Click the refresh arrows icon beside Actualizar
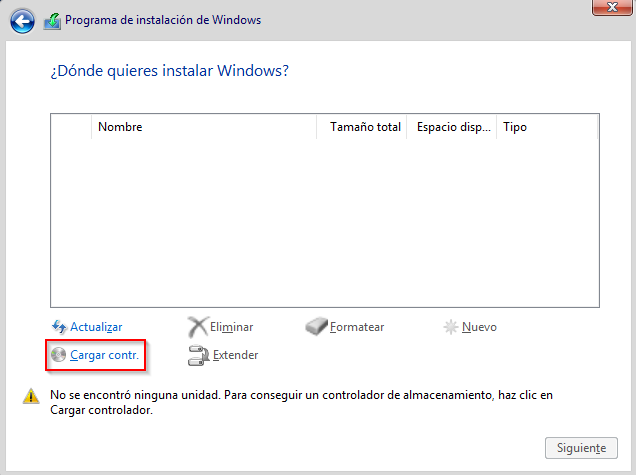 click(x=58, y=327)
